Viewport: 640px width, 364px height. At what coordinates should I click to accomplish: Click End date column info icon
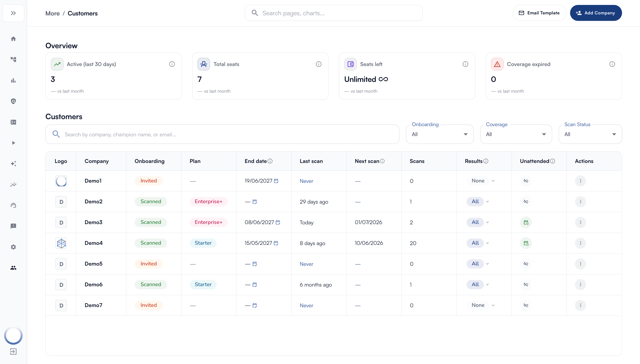270,161
